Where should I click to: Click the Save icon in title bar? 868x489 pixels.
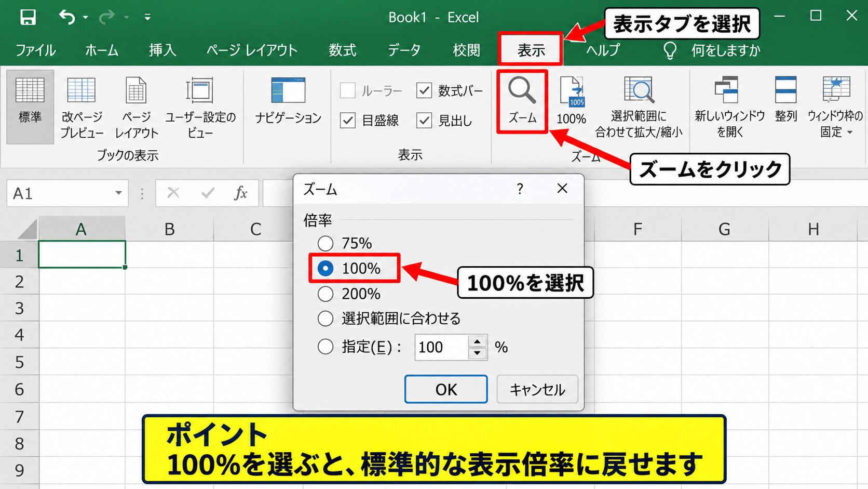click(28, 17)
